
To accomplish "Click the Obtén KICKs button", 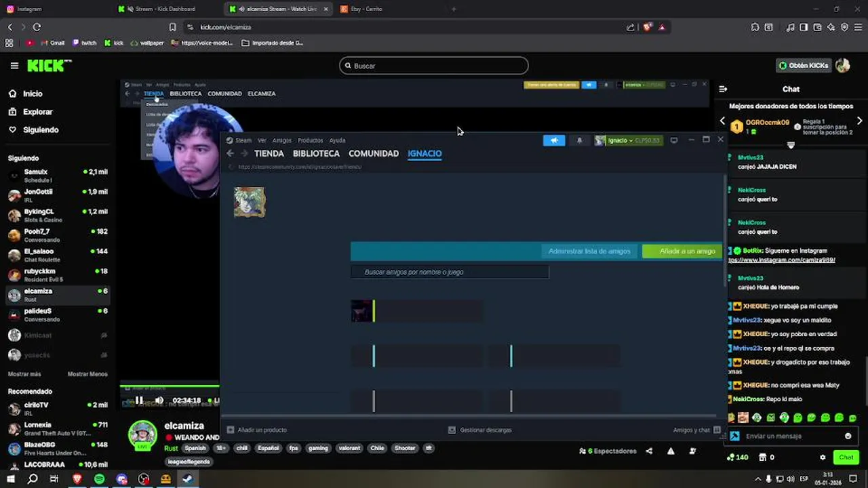I will (804, 66).
